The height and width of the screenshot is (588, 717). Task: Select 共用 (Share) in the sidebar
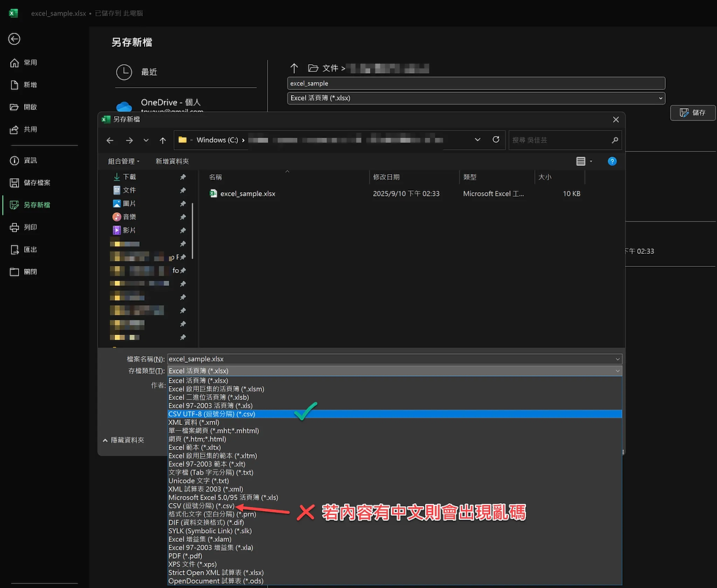coord(23,129)
